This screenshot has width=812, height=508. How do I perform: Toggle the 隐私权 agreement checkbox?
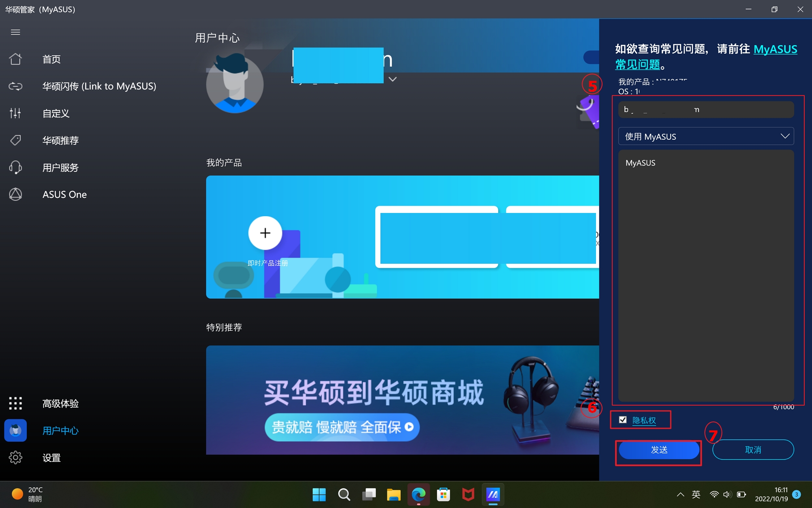[x=623, y=420]
